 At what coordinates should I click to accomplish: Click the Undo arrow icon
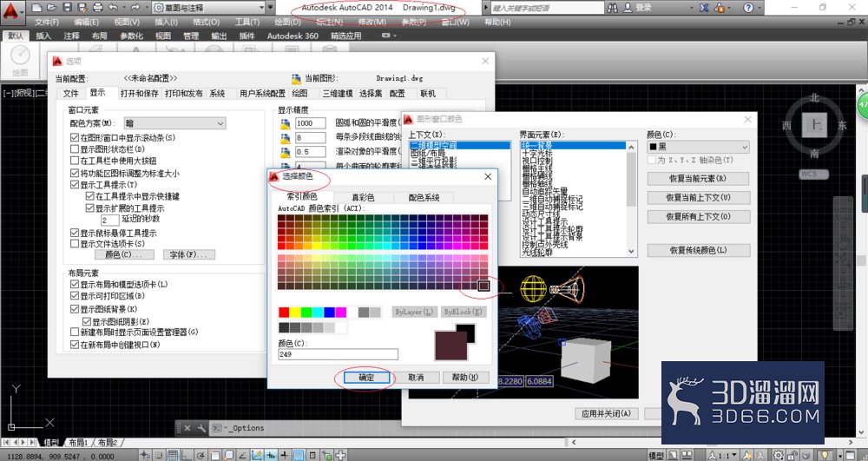(x=113, y=8)
